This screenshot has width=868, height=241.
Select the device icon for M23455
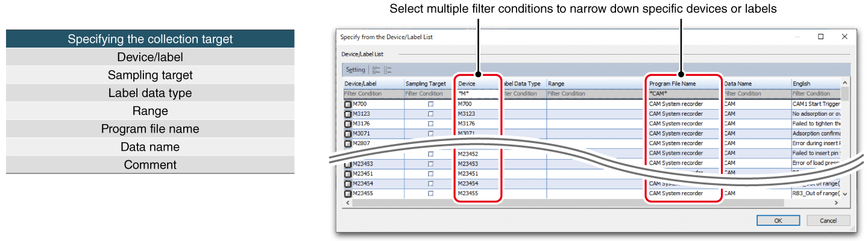tap(348, 193)
